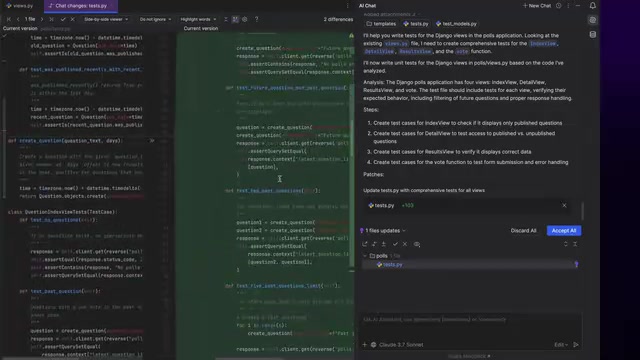The height and width of the screenshot is (360, 640).
Task: Open editor tabs more options menu
Action: click(x=347, y=6)
